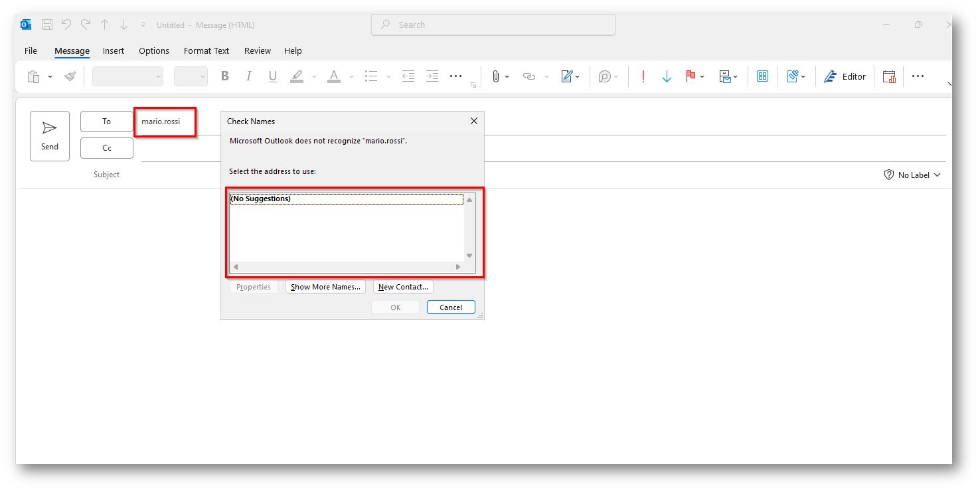Open the font name combo box

click(127, 76)
